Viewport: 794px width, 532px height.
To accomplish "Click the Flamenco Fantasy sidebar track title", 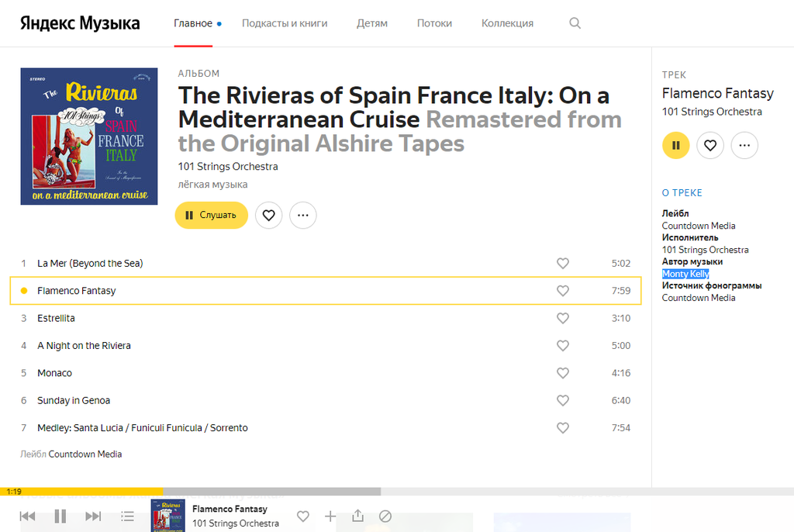I will (x=717, y=94).
